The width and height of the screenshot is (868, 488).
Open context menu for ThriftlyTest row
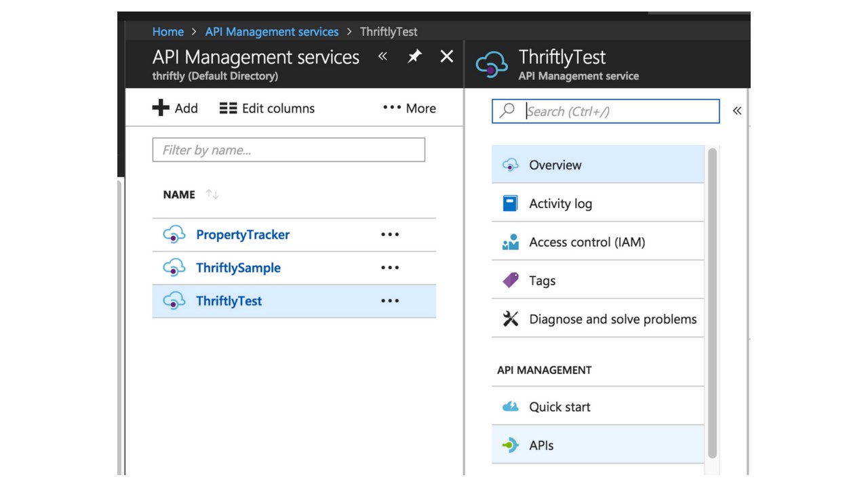390,301
